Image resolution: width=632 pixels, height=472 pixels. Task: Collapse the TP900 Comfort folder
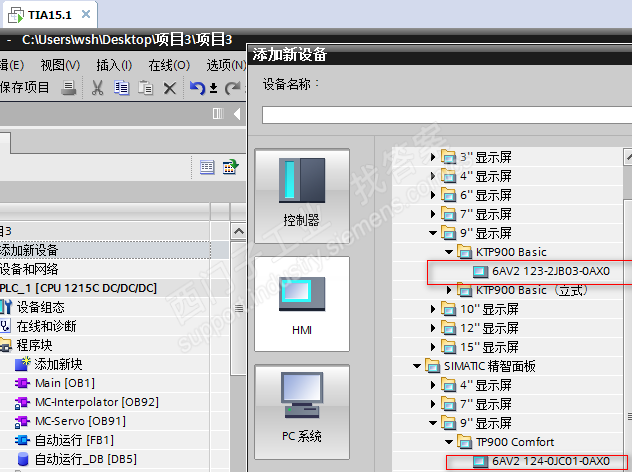click(449, 442)
